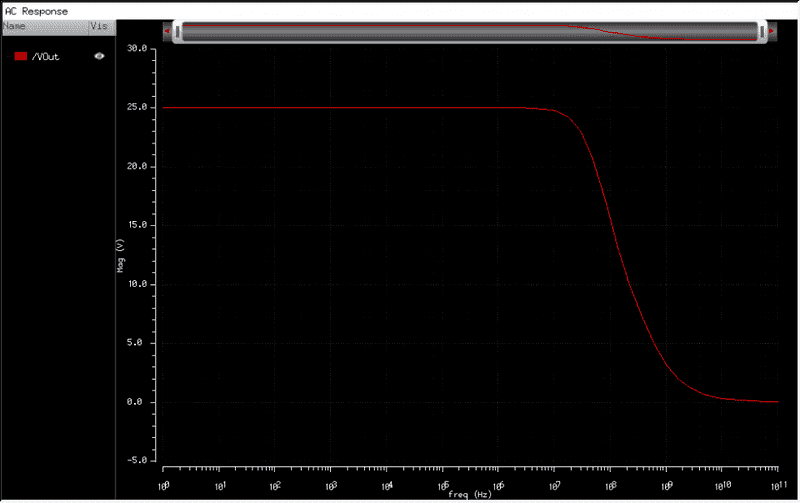This screenshot has height=503, width=800.
Task: Click the 15.0 tick label on y-axis
Action: coord(137,225)
